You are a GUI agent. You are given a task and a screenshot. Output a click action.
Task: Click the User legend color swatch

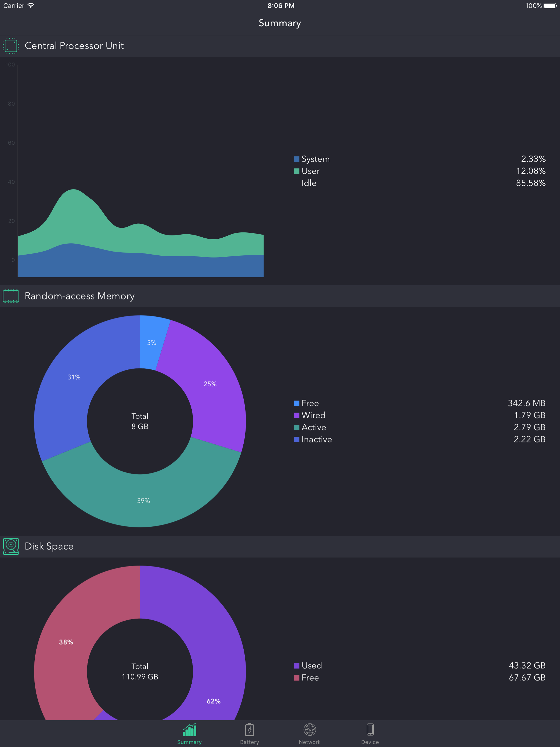(x=297, y=171)
